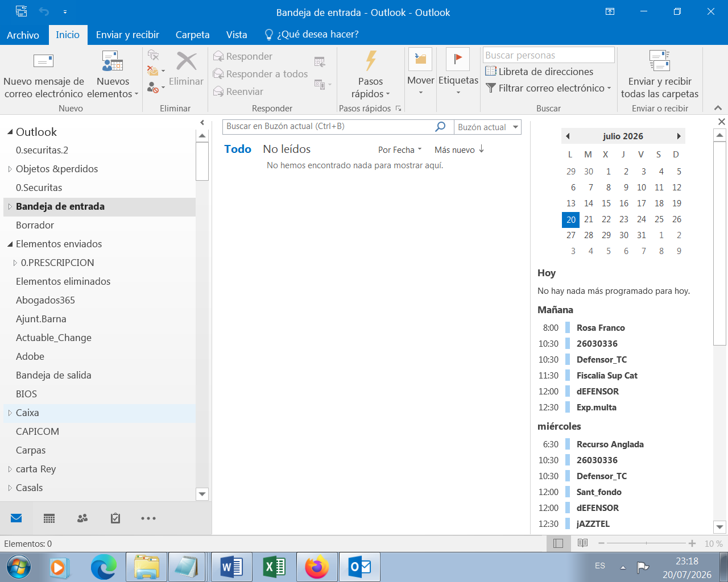The width and height of the screenshot is (728, 582).
Task: Open the Por Fecha sort dropdown
Action: coord(400,150)
